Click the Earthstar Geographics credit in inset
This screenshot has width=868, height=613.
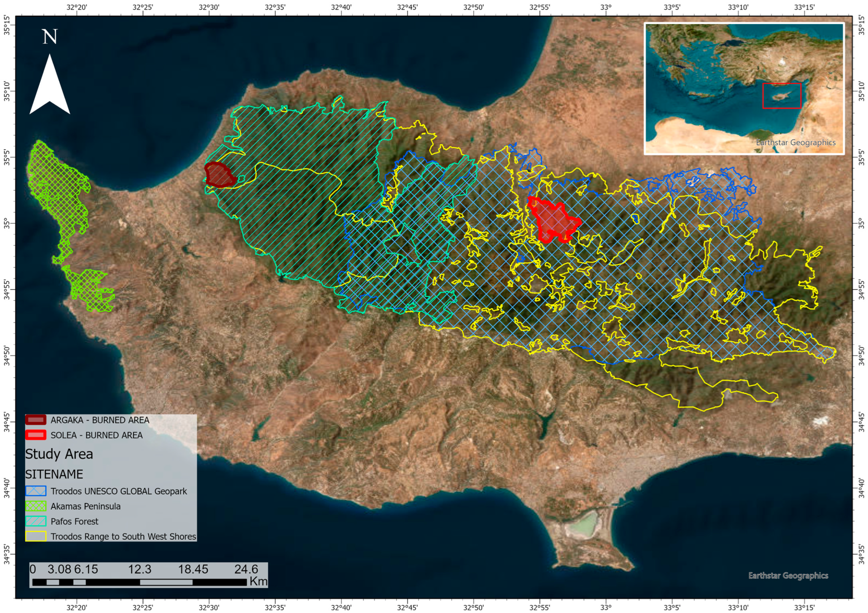pyautogui.click(x=796, y=143)
